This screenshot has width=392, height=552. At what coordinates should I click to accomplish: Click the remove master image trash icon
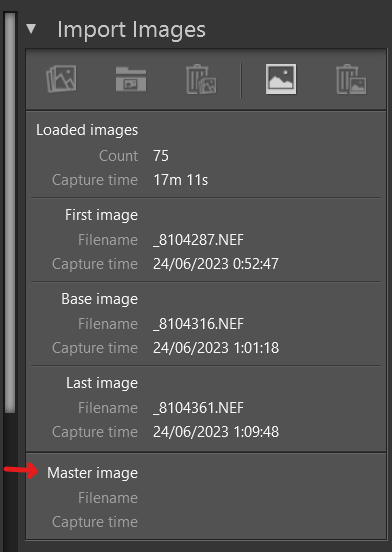pyautogui.click(x=351, y=79)
